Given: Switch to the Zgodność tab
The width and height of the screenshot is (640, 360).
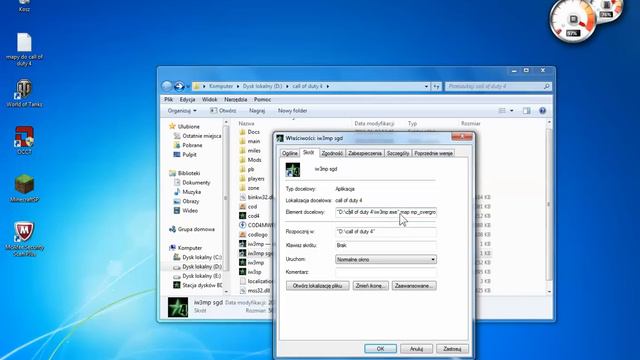Looking at the screenshot, I should pos(332,153).
